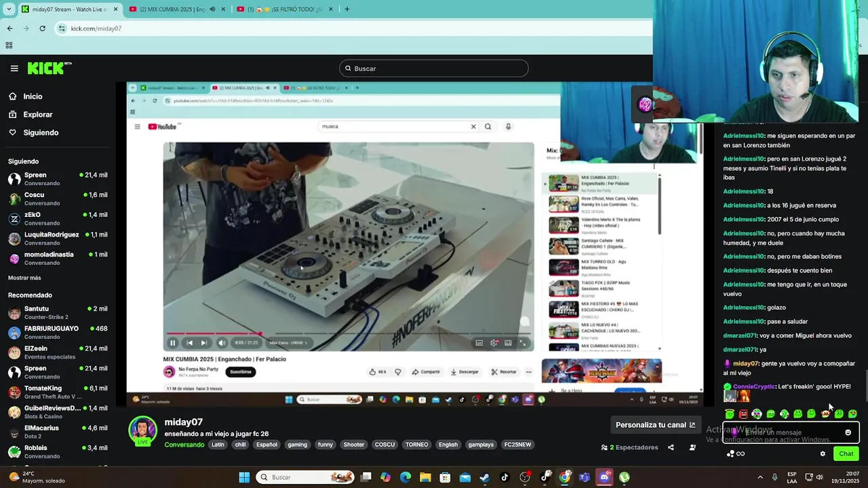The width and height of the screenshot is (868, 488).
Task: Click the miday07 streamer avatar
Action: 142,430
